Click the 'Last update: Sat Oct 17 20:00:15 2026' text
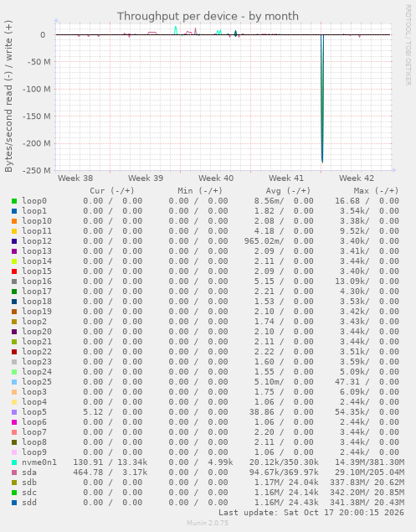Viewport: 416px width, 532px height. (x=311, y=513)
